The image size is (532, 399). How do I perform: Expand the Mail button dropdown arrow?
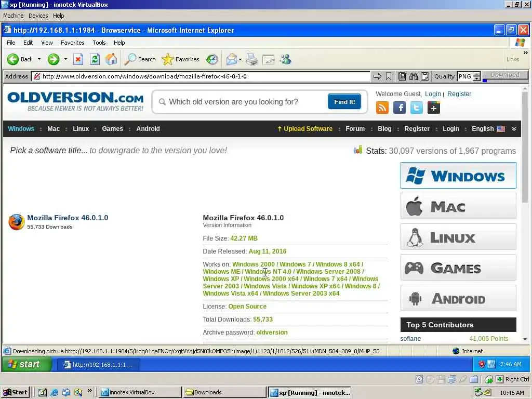click(x=240, y=59)
